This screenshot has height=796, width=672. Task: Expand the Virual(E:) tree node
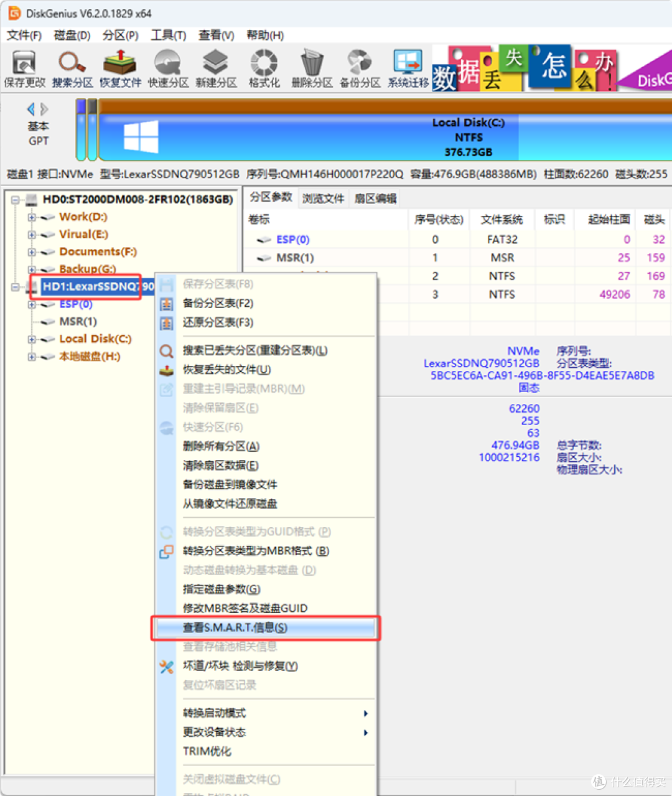point(31,235)
